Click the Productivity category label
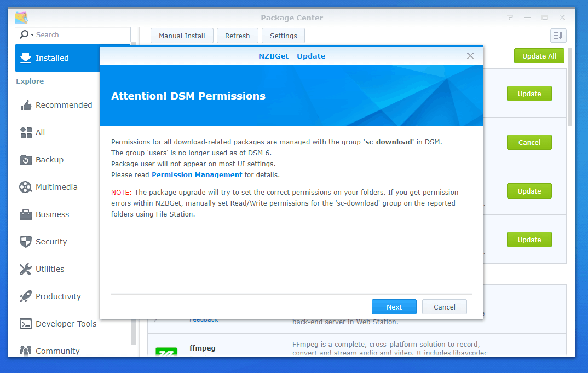The image size is (588, 373). (58, 296)
